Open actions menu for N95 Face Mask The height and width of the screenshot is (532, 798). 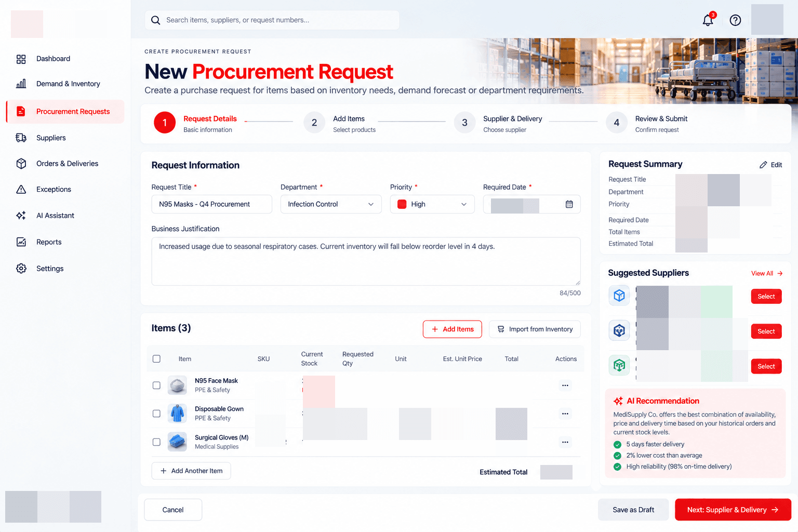click(x=565, y=385)
